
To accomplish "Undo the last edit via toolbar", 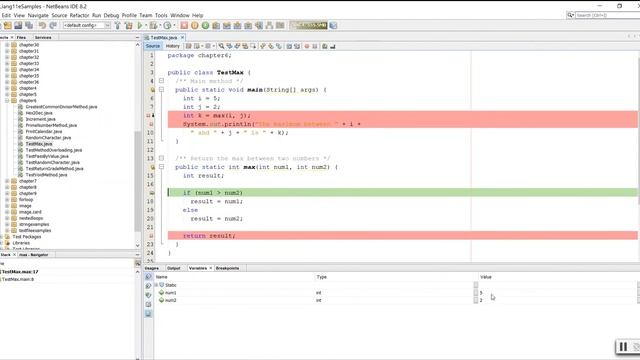I will coord(42,25).
